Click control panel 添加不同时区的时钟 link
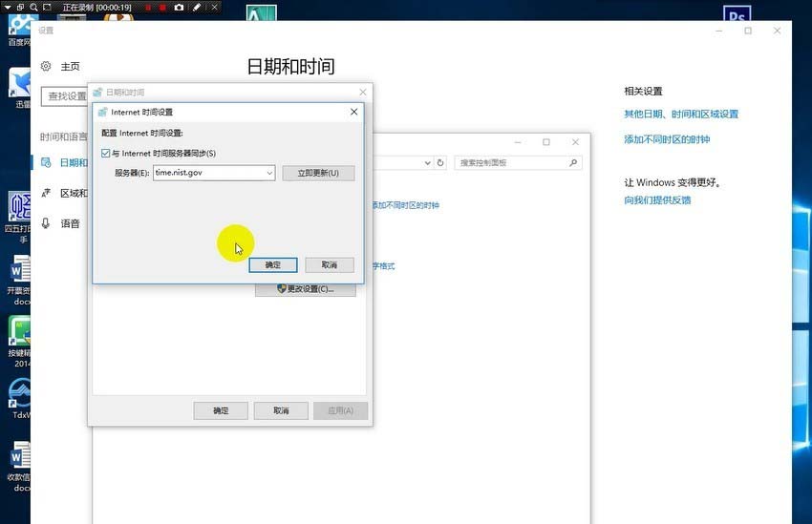 pyautogui.click(x=406, y=205)
